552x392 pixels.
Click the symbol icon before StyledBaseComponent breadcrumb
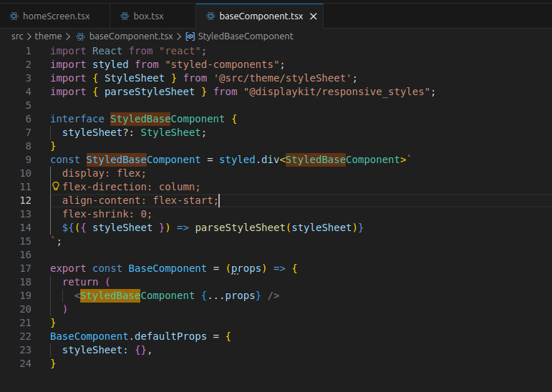(190, 36)
